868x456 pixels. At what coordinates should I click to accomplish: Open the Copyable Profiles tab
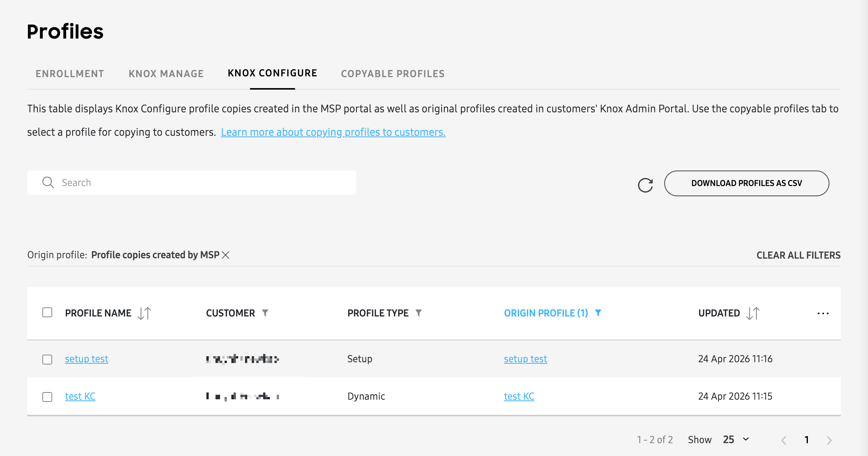[393, 74]
